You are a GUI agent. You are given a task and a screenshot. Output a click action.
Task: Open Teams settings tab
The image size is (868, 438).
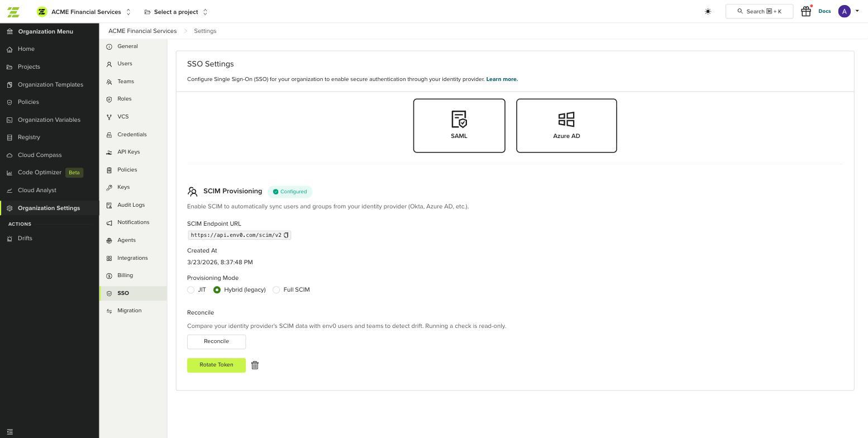(133, 82)
